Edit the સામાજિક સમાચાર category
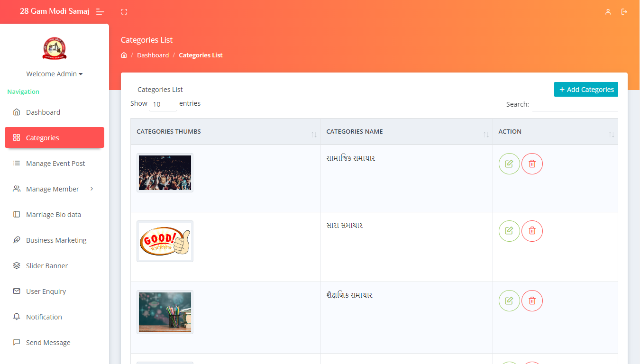 click(509, 164)
